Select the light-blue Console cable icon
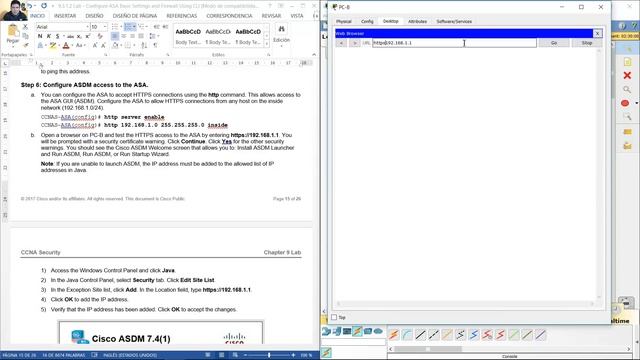 click(x=407, y=335)
